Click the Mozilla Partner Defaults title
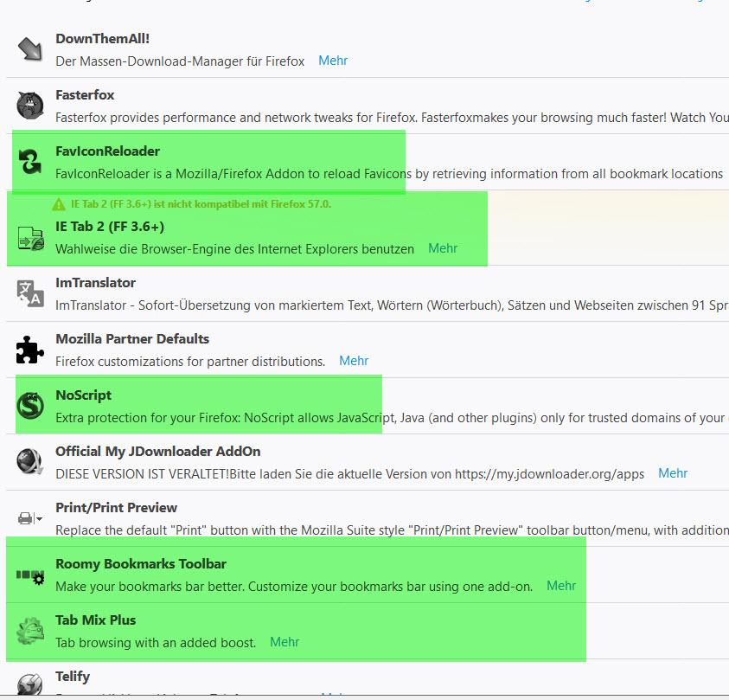 pyautogui.click(x=132, y=339)
